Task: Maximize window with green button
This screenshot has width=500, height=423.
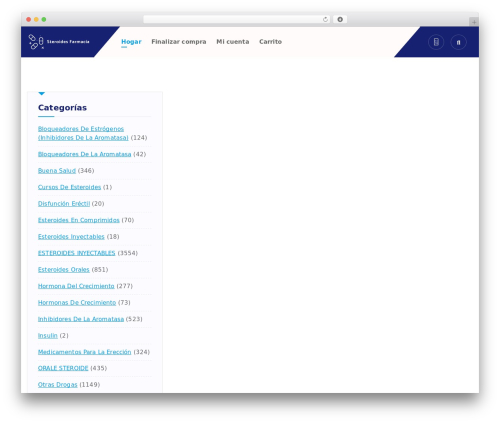Action: (x=44, y=19)
